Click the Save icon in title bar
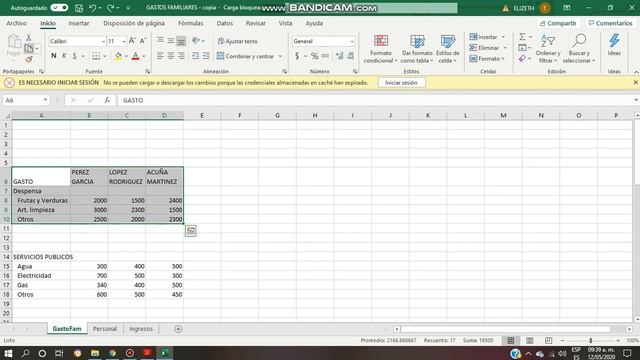The image size is (640, 360). click(x=79, y=8)
